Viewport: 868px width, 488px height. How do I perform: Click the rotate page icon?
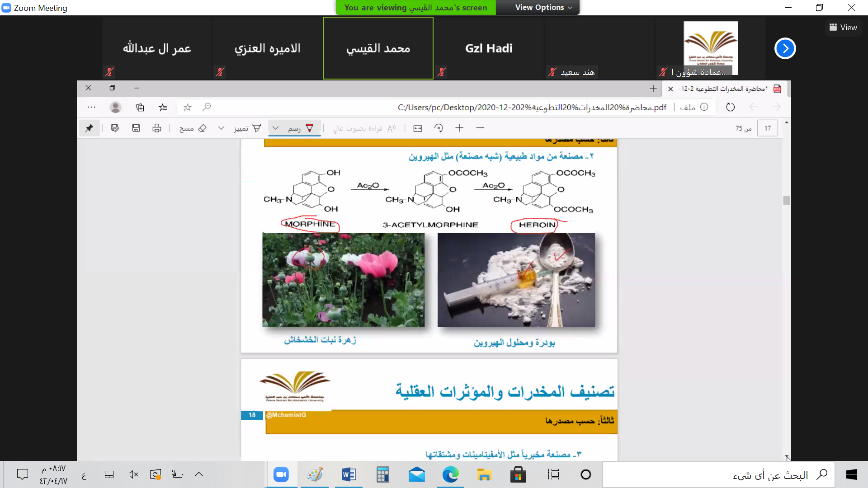[439, 128]
